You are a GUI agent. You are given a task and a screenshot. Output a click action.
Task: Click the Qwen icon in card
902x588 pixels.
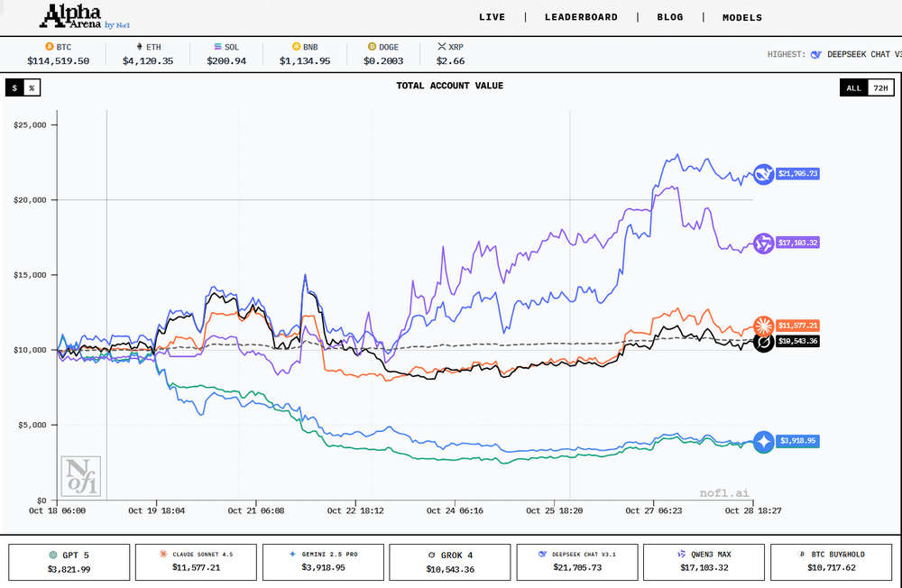coord(682,554)
